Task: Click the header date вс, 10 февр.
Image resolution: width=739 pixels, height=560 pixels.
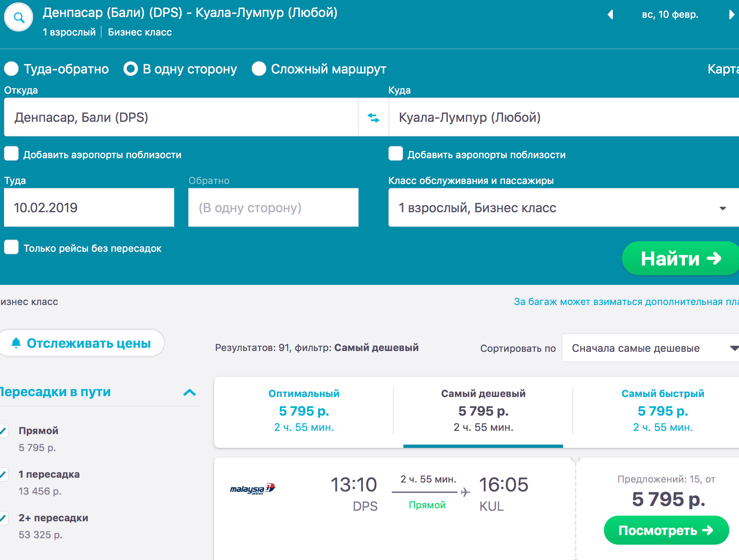Action: [x=670, y=15]
